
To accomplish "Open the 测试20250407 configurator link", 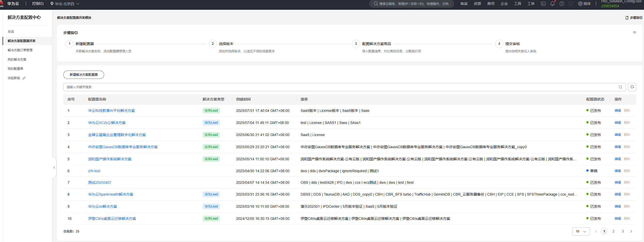I will tap(100, 182).
